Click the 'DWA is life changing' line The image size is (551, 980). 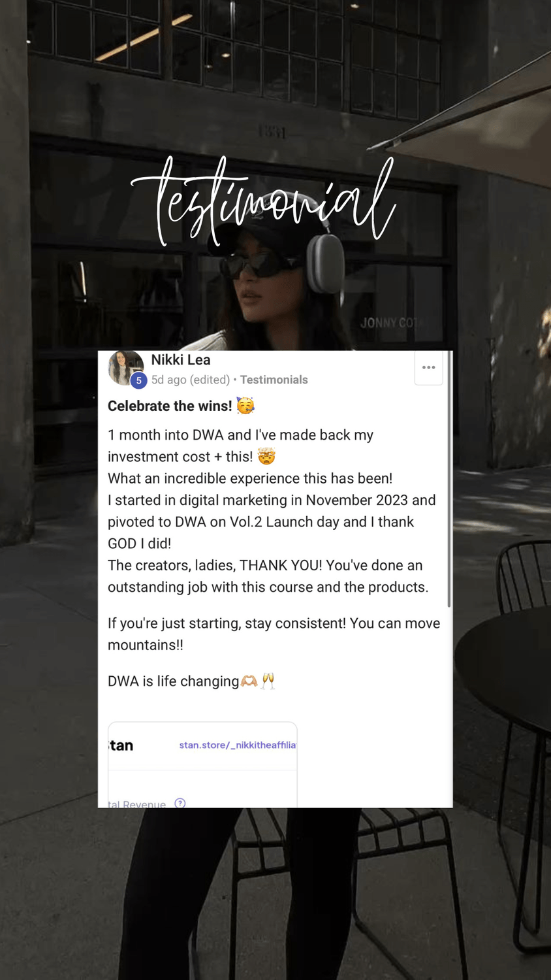pyautogui.click(x=173, y=681)
